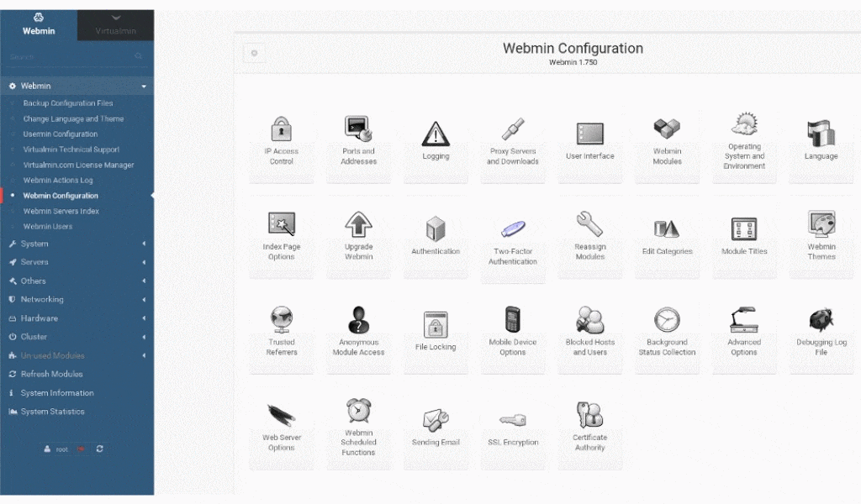This screenshot has width=861, height=504.
Task: Click the gear button left of the page title
Action: 254,53
